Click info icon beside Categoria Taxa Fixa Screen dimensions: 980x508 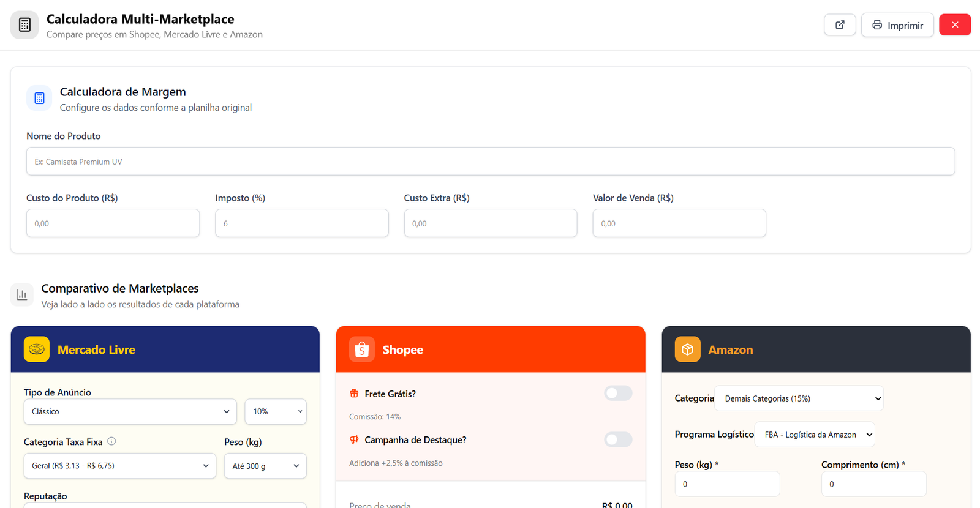click(x=111, y=441)
